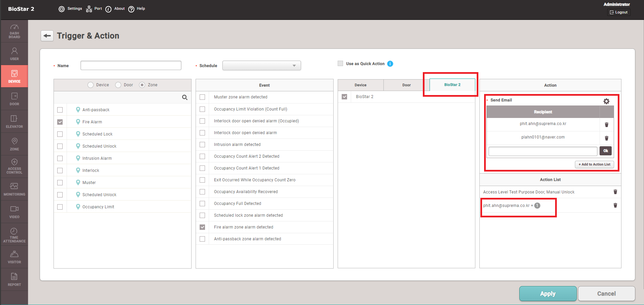
Task: Check Occupancy Full Detected event
Action: pos(202,204)
